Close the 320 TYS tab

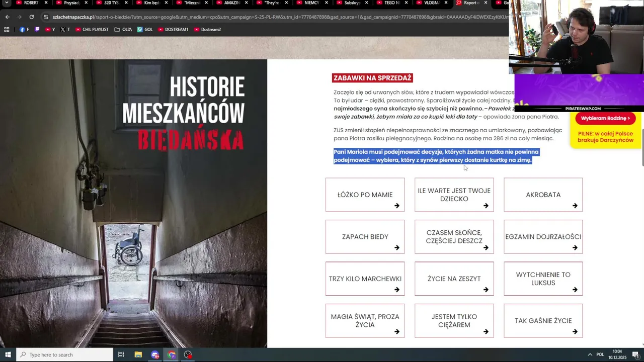coord(126,3)
